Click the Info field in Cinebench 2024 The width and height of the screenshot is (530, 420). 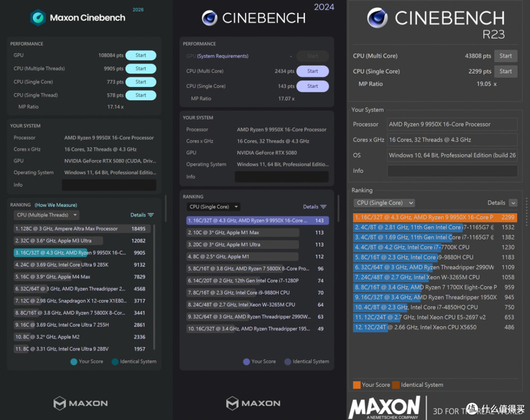282,177
